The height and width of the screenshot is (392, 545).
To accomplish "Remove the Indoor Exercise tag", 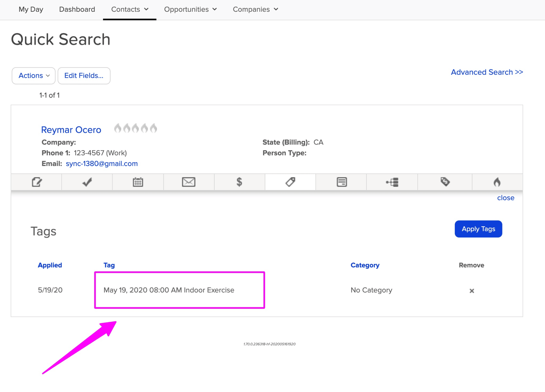I will tap(472, 290).
